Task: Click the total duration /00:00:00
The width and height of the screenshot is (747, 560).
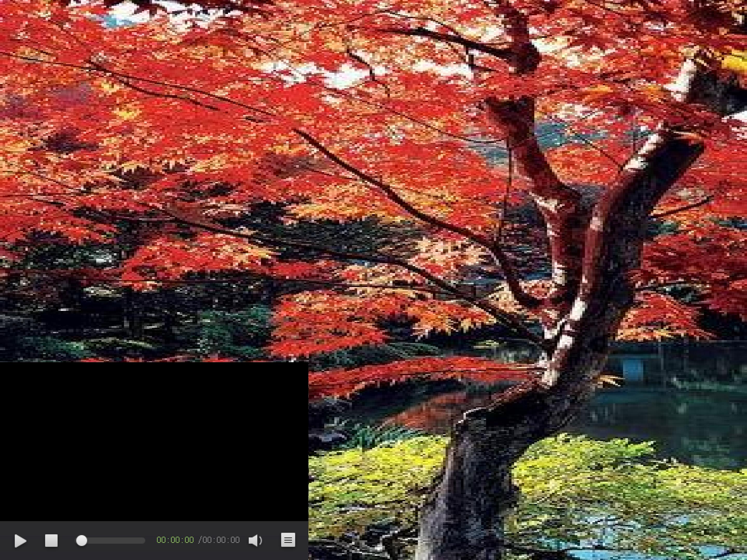Action: (219, 540)
